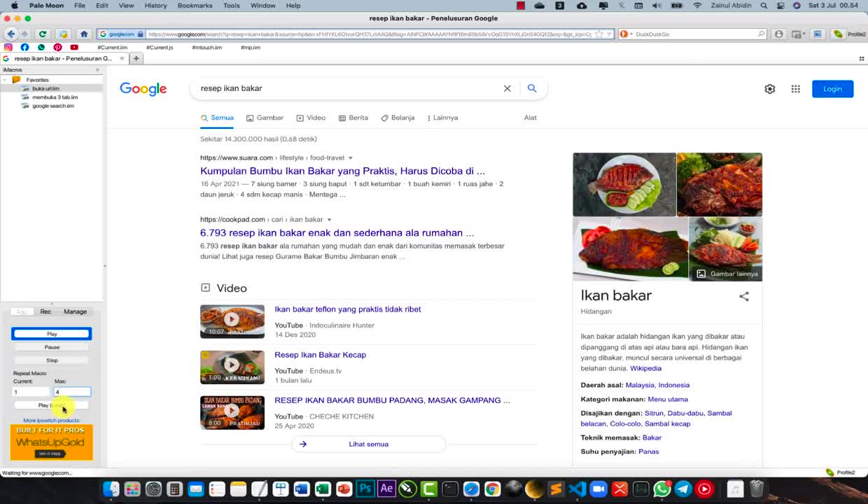Open the Tools menu in menu bar
This screenshot has height=504, width=868.
click(232, 6)
